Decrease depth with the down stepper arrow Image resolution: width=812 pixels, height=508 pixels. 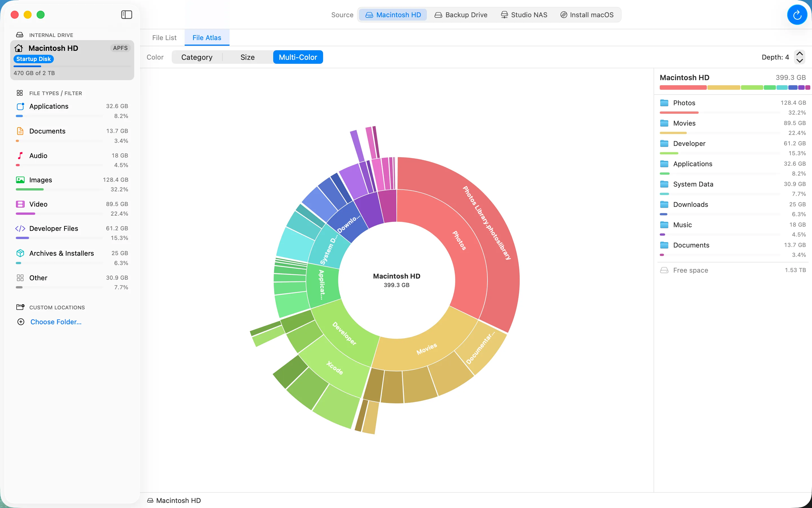[x=800, y=61]
